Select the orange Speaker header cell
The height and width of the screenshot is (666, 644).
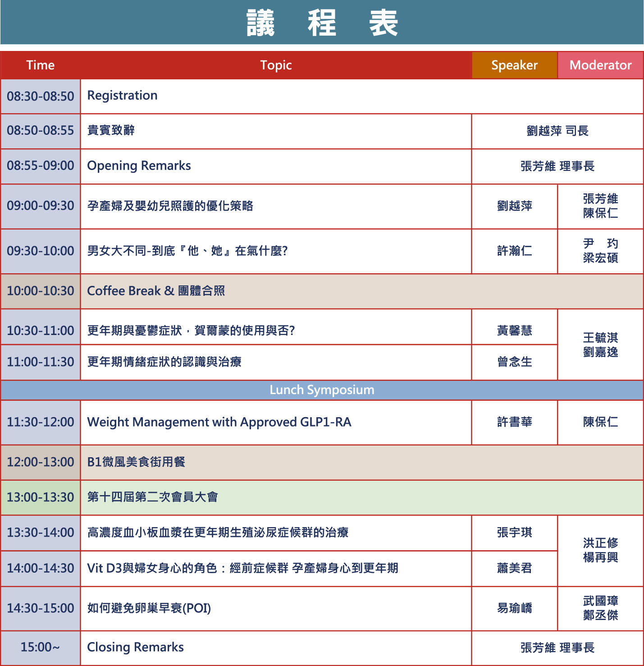click(x=514, y=65)
